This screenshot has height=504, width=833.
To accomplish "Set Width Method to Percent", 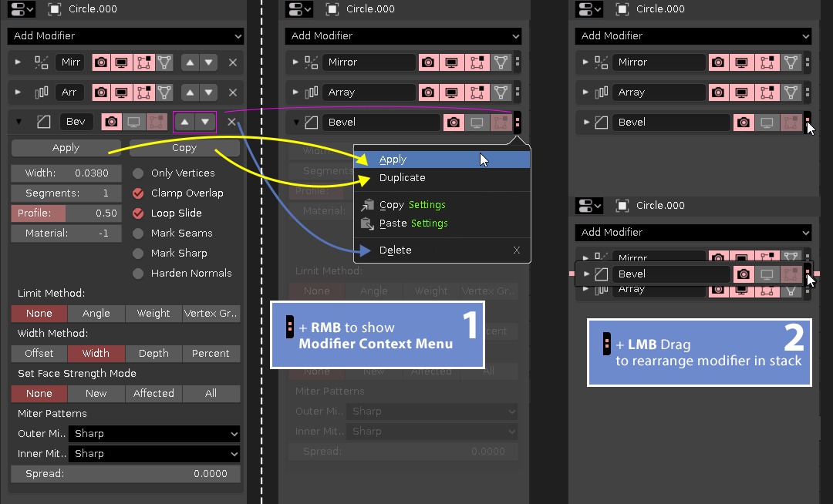I will click(x=211, y=354).
